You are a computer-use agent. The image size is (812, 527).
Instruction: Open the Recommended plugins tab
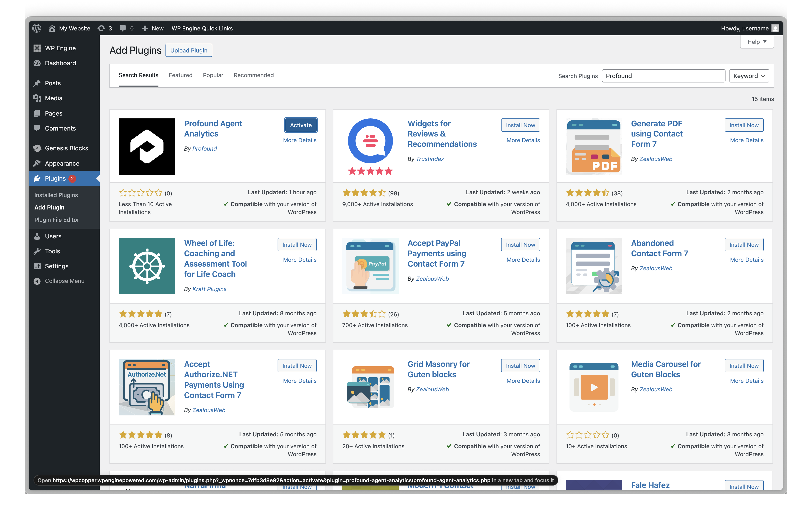click(x=254, y=75)
